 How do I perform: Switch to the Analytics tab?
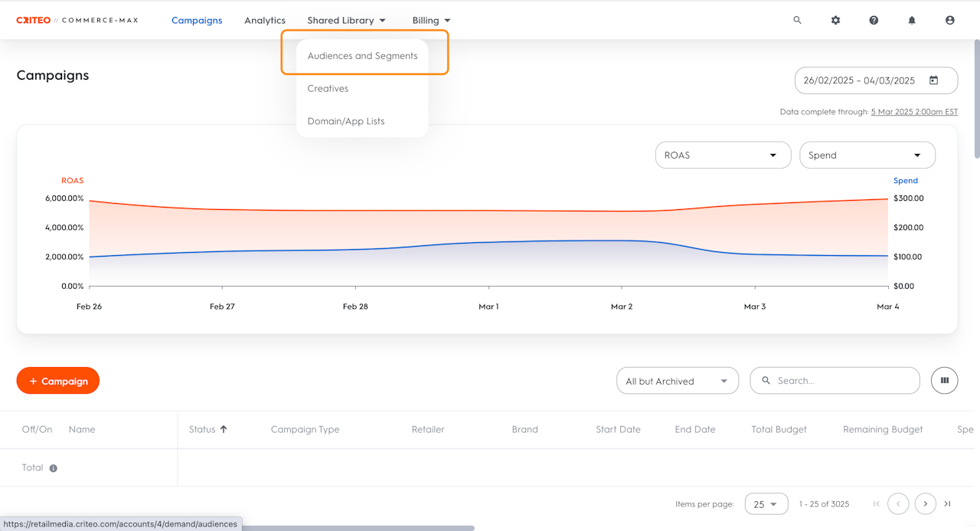point(265,21)
